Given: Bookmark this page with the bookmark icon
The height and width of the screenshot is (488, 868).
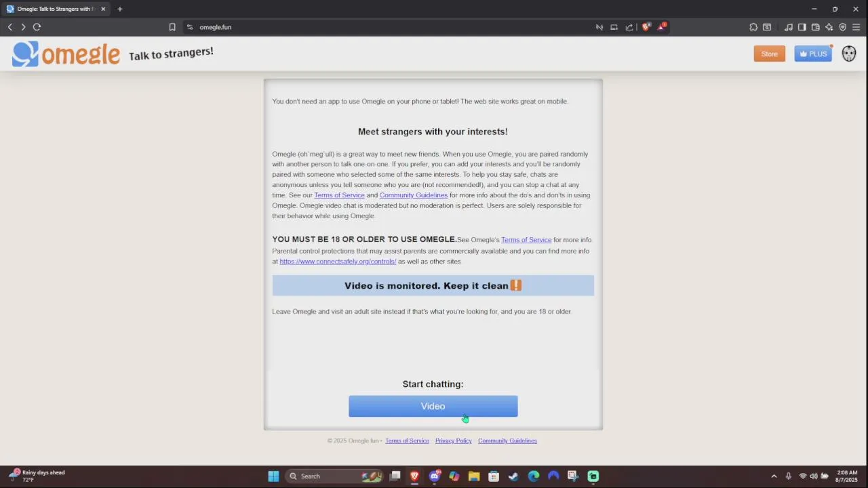Looking at the screenshot, I should [x=172, y=27].
